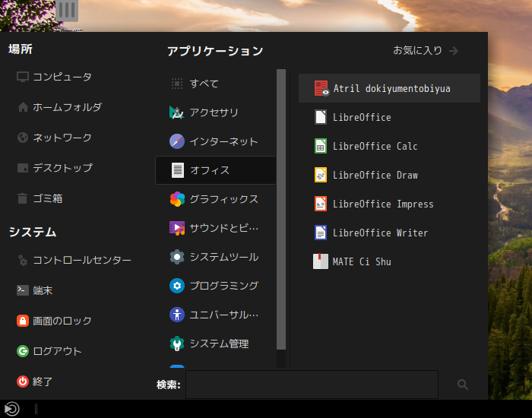532x418 pixels.
Task: Click the System Administration (システム管理) icon
Action: coord(177,344)
